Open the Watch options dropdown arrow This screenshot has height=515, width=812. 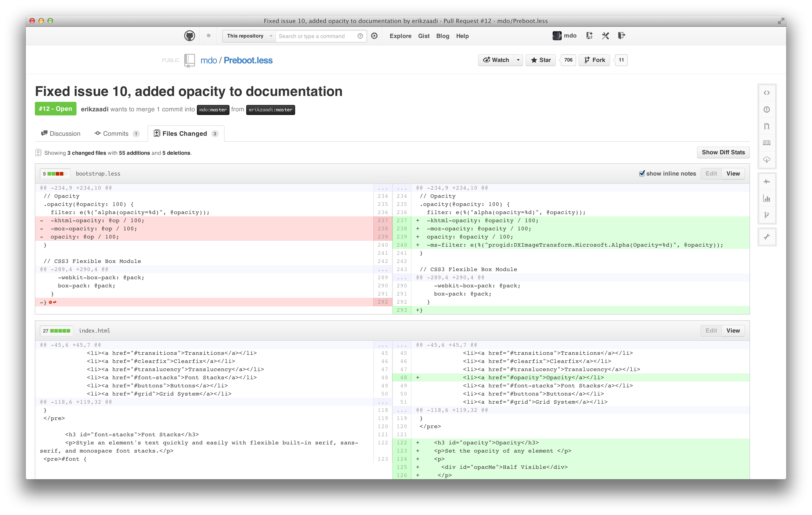coord(518,60)
